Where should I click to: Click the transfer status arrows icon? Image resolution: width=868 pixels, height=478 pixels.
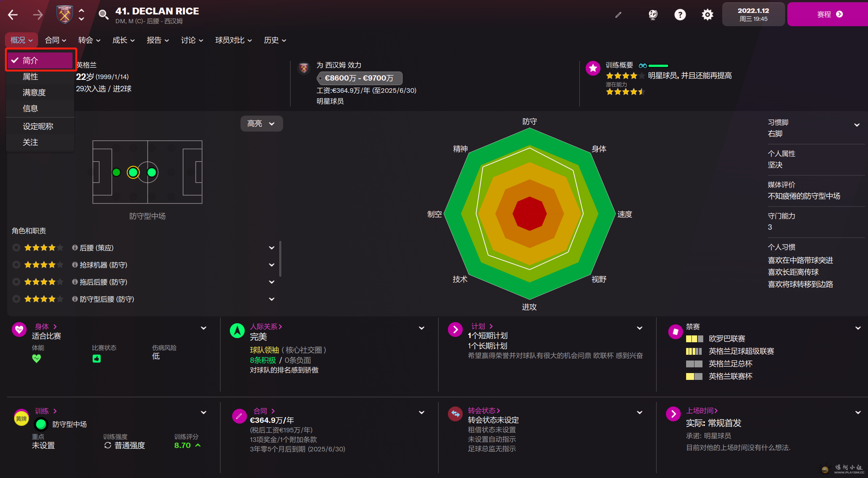coord(455,414)
